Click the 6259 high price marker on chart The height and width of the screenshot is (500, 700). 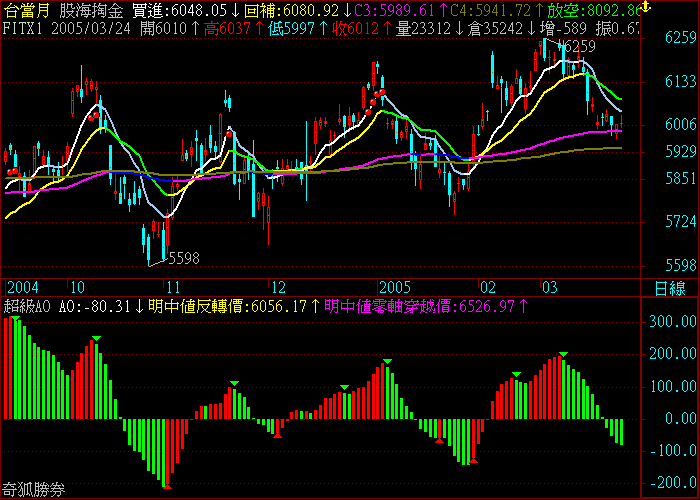577,46
